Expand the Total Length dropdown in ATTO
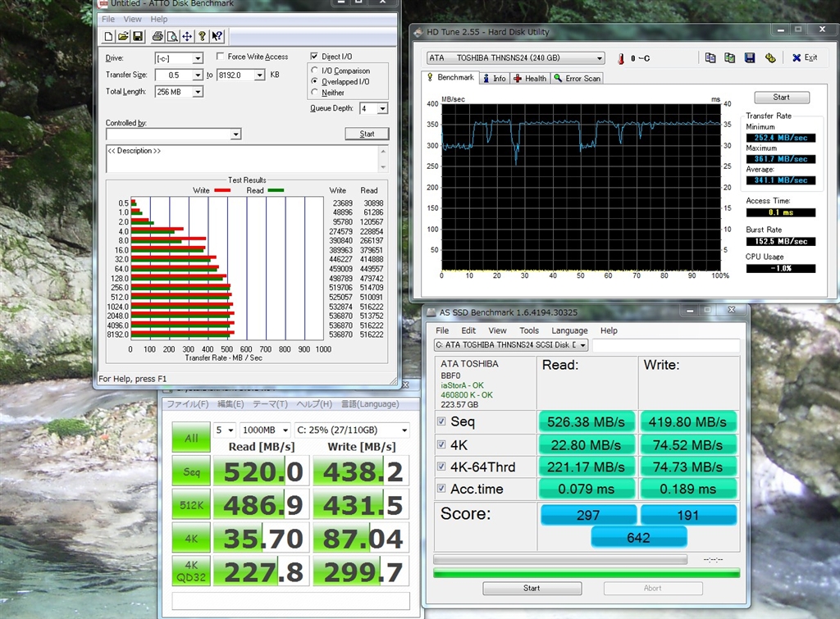 pyautogui.click(x=197, y=92)
